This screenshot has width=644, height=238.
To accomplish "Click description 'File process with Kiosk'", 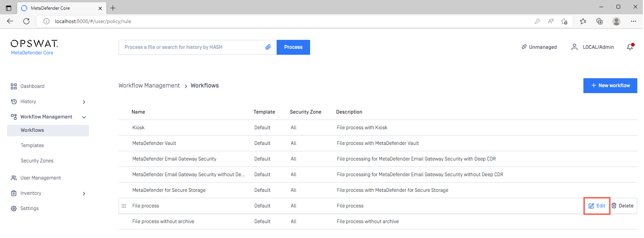I will coord(362,128).
